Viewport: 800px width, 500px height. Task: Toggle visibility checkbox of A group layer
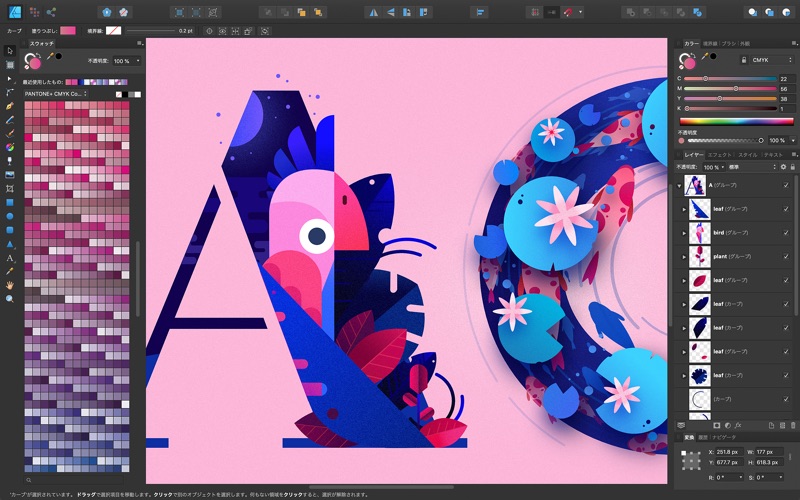(786, 185)
